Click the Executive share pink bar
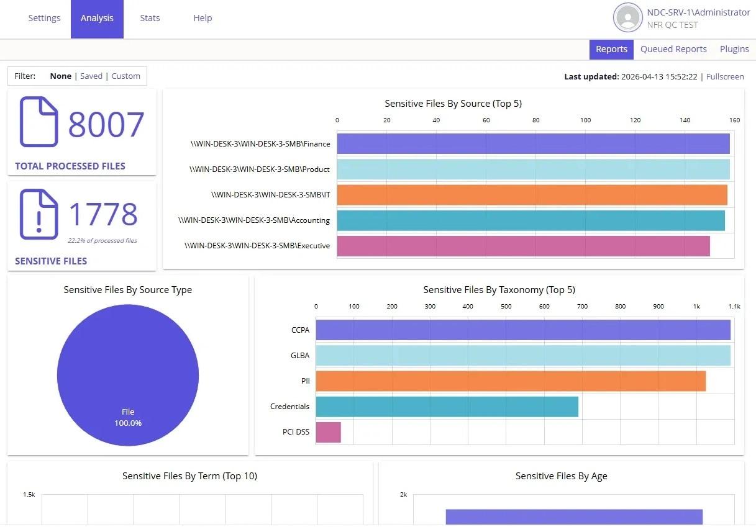This screenshot has height=532, width=756. (x=524, y=246)
